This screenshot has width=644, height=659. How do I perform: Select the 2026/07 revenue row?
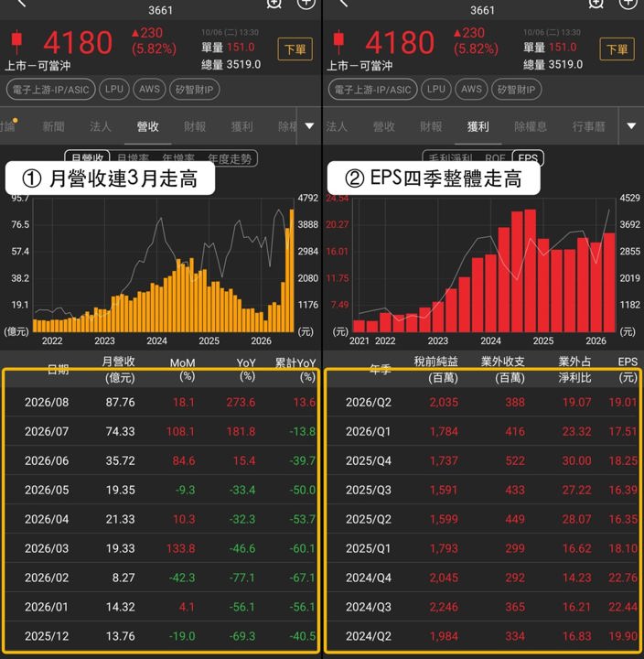click(161, 431)
